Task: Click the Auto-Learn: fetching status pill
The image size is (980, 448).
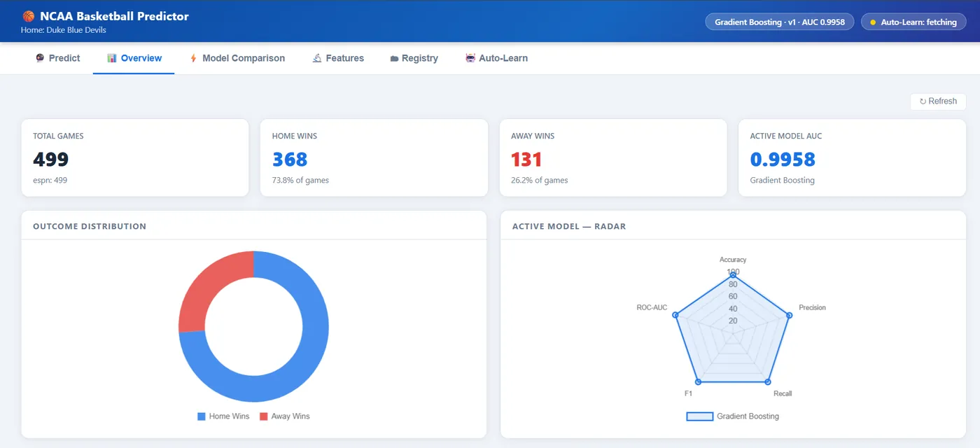Action: pyautogui.click(x=913, y=22)
